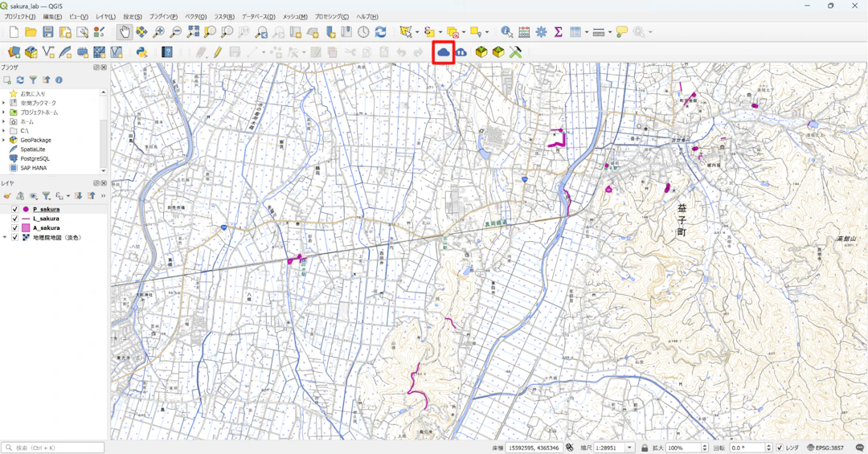Save the project with the floppy disk icon
The width and height of the screenshot is (868, 454).
click(x=48, y=32)
